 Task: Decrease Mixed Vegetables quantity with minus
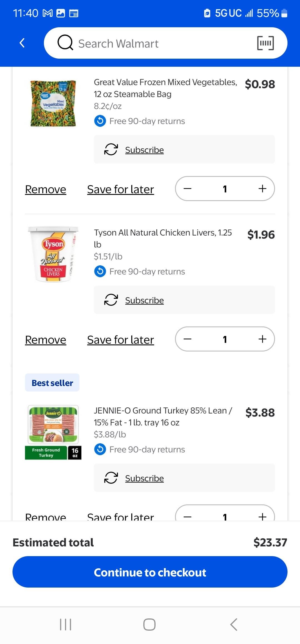coord(188,189)
